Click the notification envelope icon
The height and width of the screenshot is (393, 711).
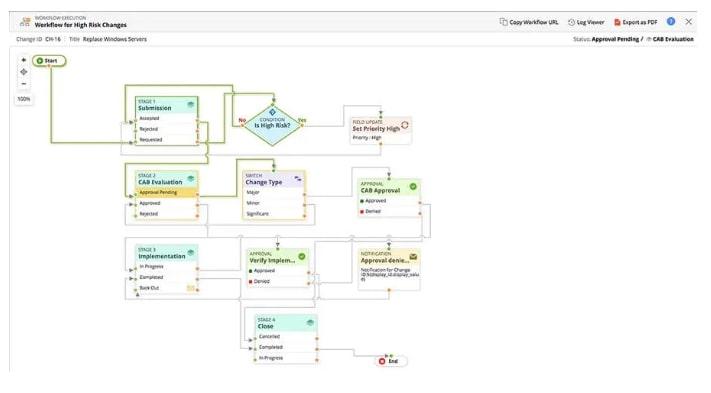click(413, 257)
